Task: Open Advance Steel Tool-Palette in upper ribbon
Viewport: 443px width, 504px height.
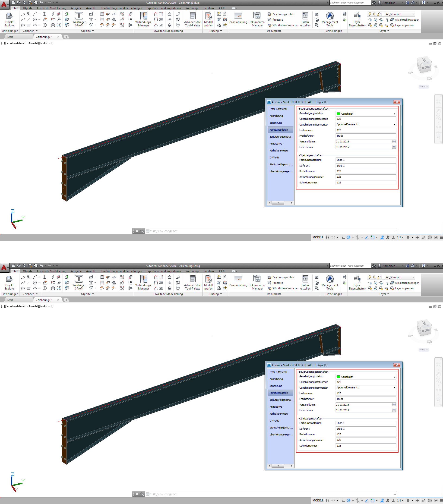Action: pyautogui.click(x=193, y=19)
